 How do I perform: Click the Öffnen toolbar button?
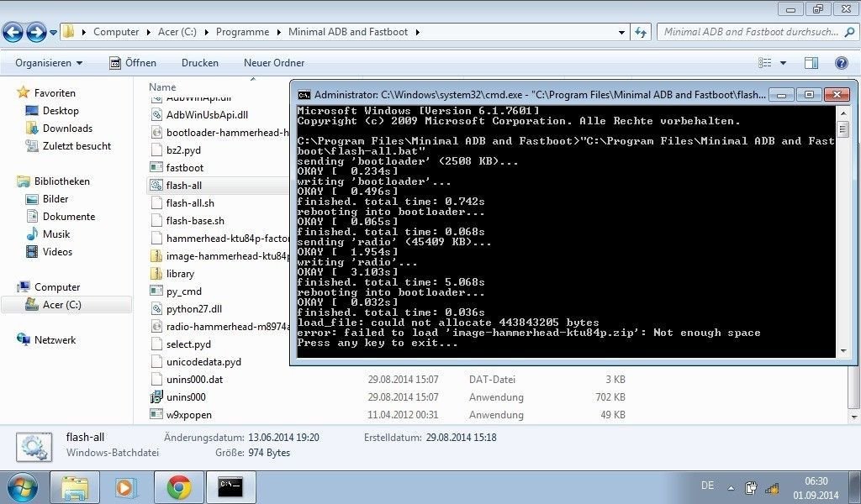tap(133, 63)
